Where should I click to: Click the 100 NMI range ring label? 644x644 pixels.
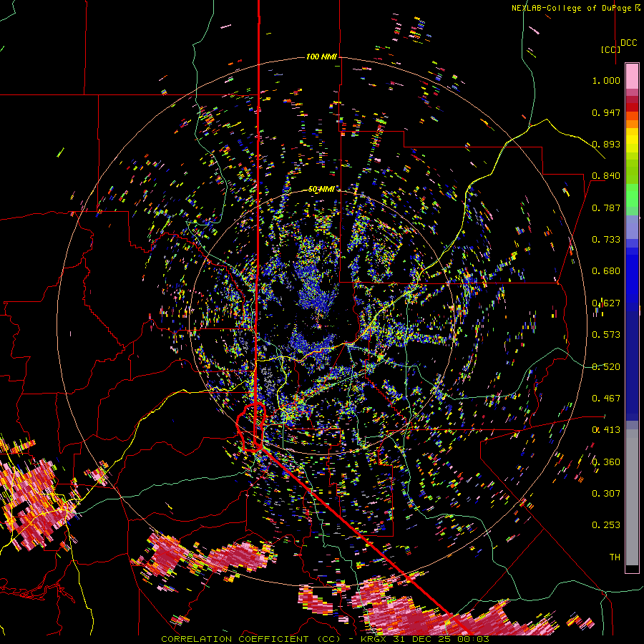point(321,57)
